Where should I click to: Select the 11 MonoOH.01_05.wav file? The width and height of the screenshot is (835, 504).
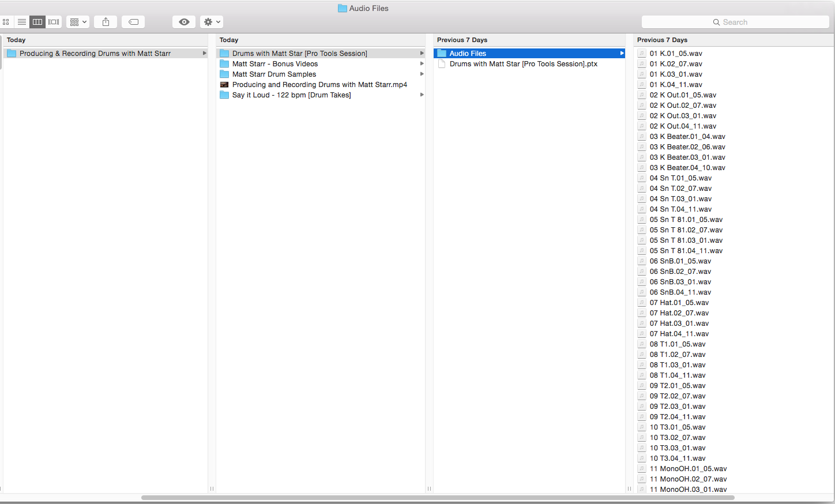point(688,468)
